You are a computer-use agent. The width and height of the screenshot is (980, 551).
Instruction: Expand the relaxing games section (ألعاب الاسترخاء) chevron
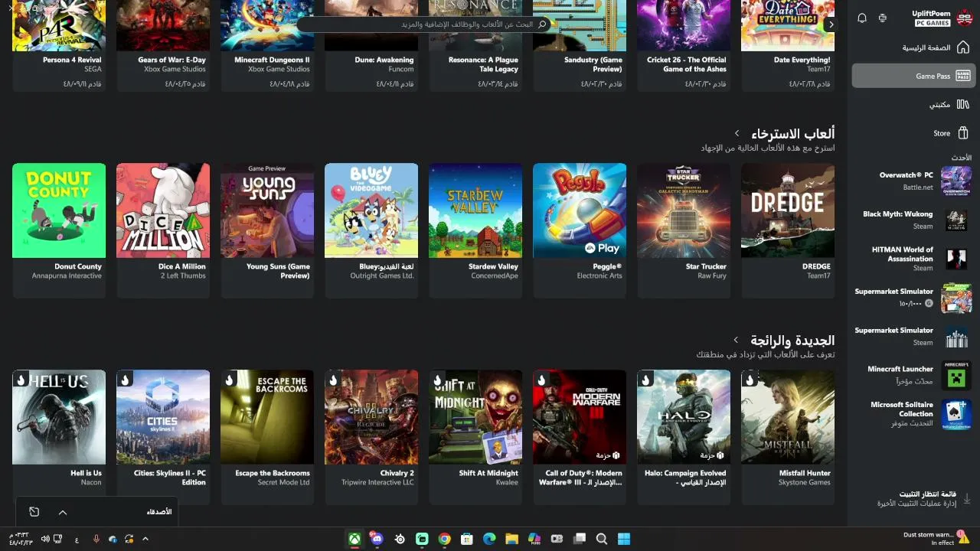pyautogui.click(x=737, y=134)
